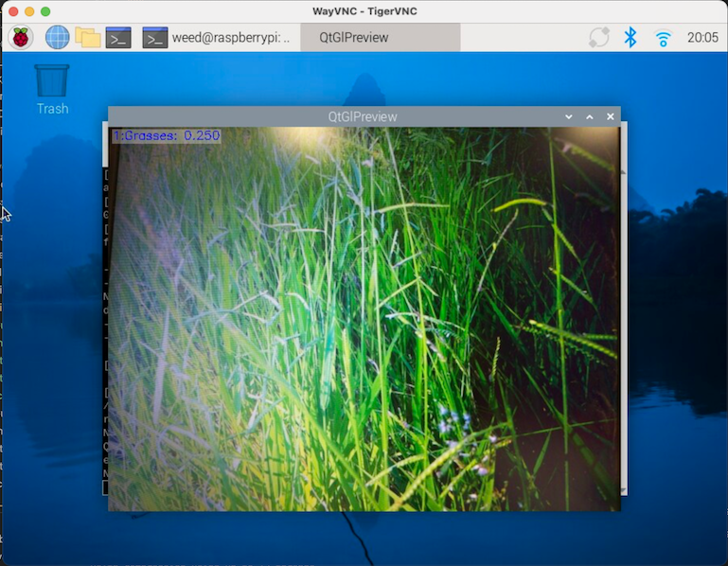
Task: Select the QtGlPreview taskbar entry
Action: (x=381, y=38)
